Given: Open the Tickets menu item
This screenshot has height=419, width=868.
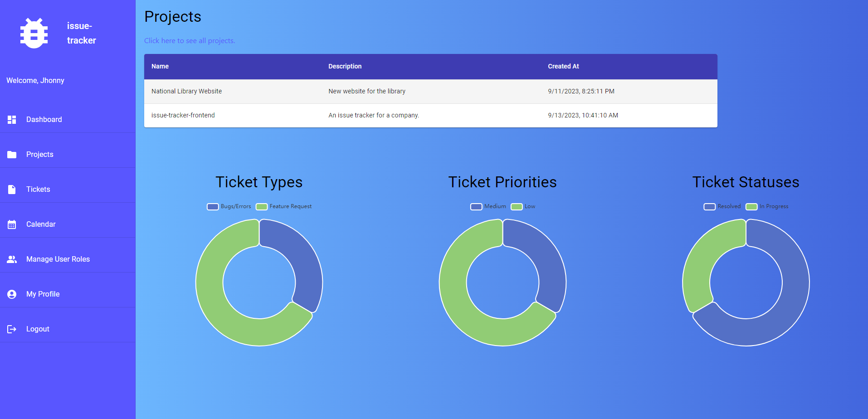Looking at the screenshot, I should pyautogui.click(x=38, y=190).
